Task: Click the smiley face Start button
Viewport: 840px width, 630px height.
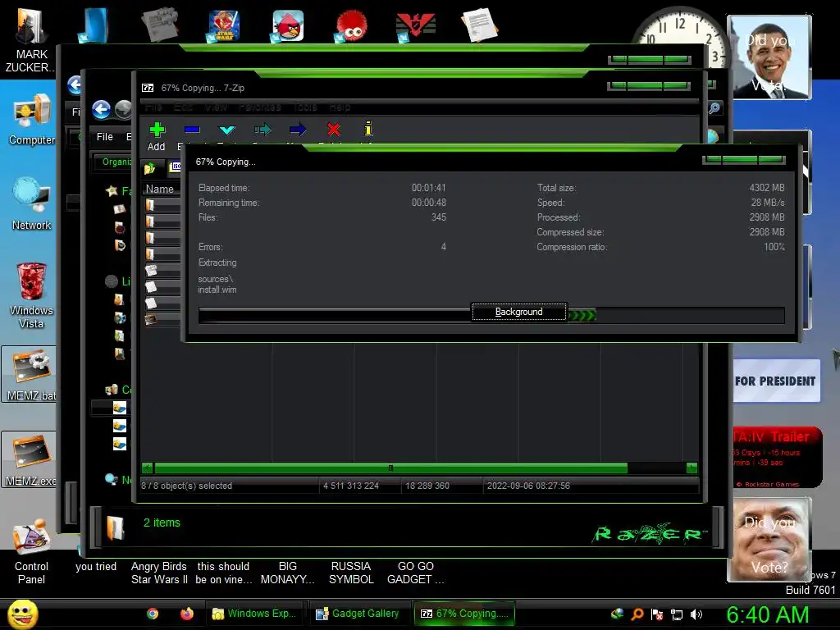Action: tap(22, 614)
